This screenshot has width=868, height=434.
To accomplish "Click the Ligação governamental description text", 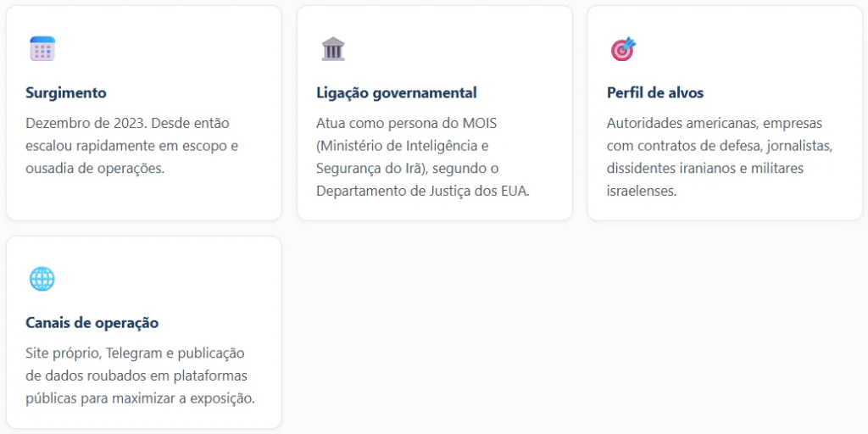I will [422, 157].
